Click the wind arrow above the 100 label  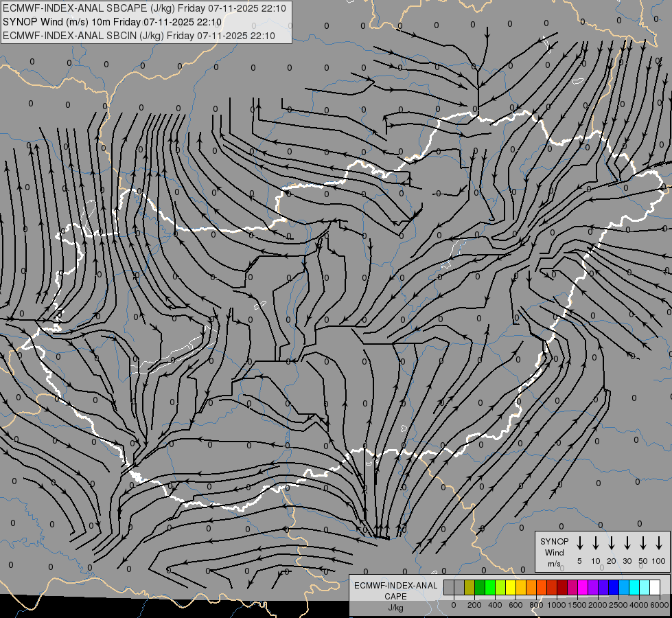(659, 543)
